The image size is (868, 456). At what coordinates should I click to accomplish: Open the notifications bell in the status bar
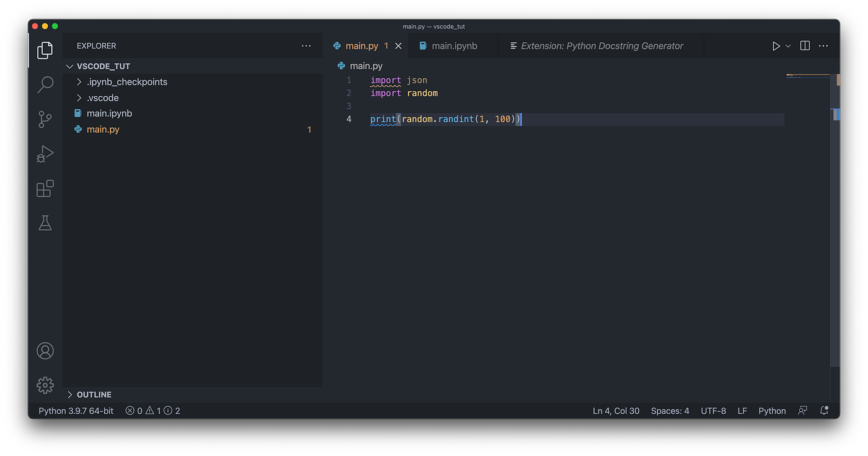824,410
